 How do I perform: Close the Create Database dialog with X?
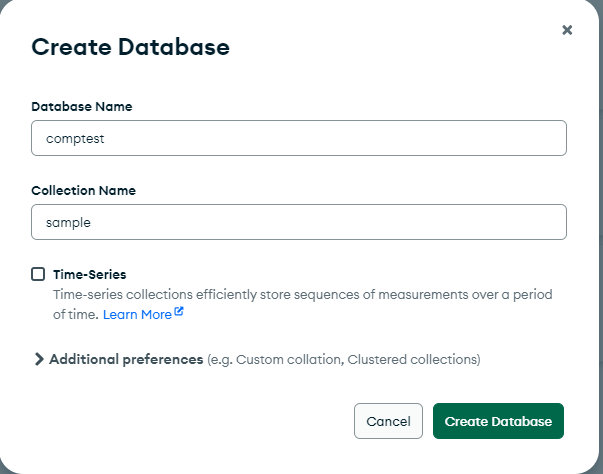pyautogui.click(x=567, y=30)
